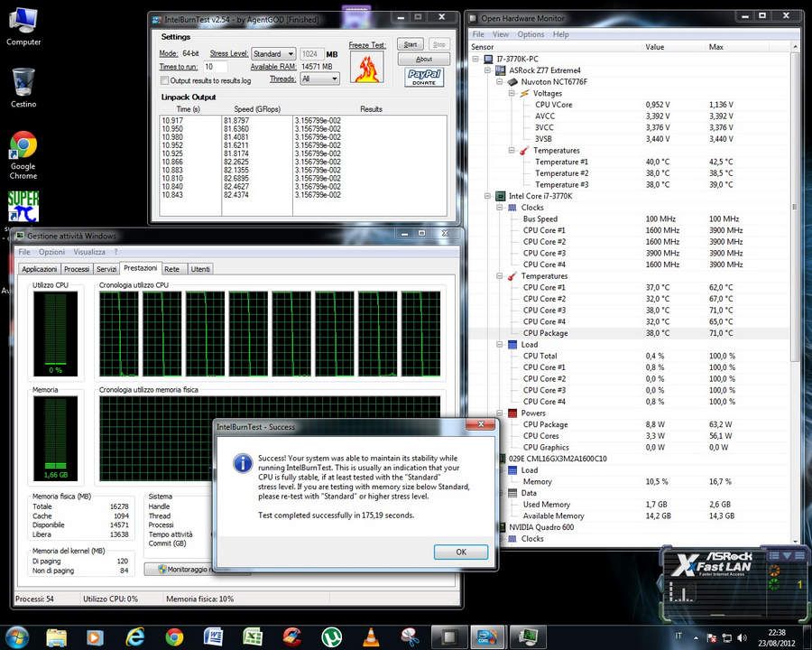Click Start button in IntelBurnTest
This screenshot has width=812, height=650.
[411, 44]
